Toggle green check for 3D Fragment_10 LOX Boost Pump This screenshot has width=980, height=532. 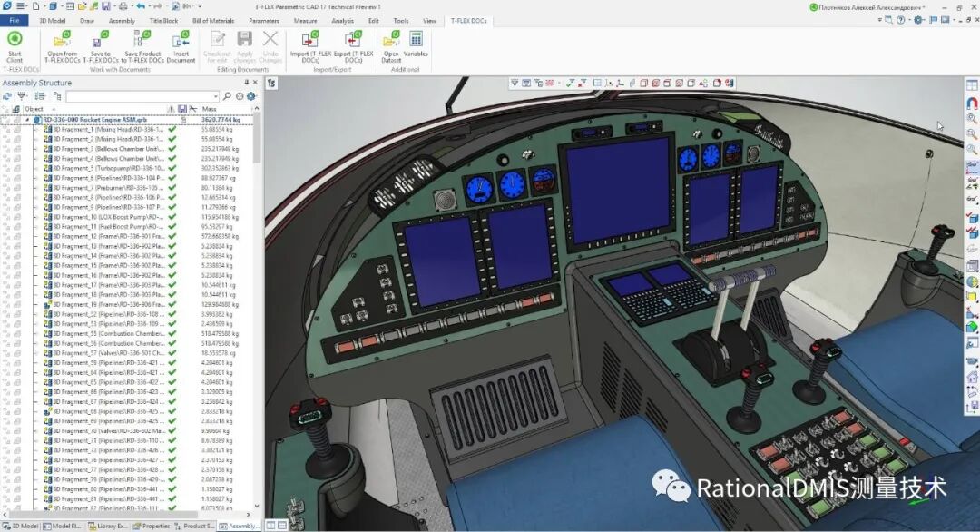171,217
